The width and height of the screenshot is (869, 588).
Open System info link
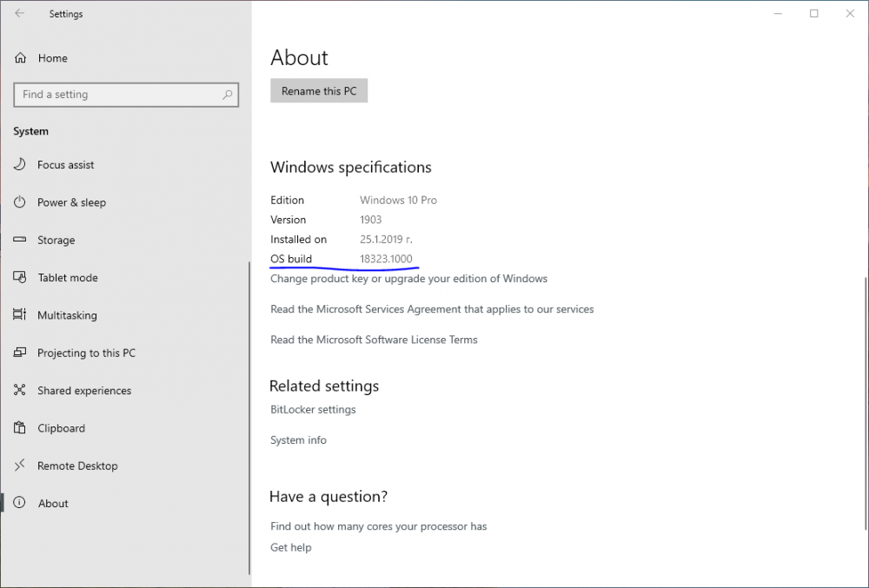click(x=298, y=439)
